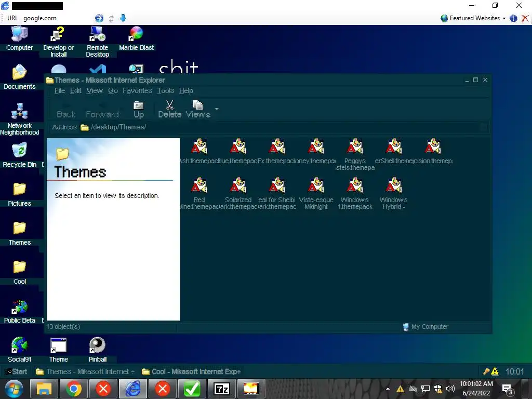Viewport: 532px width, 399px height.
Task: Launch the Marble Blast shortcut
Action: tap(137, 38)
